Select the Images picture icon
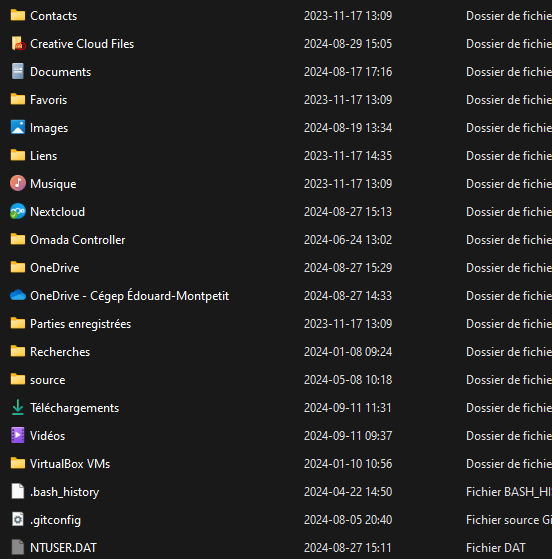The image size is (552, 559). [18, 127]
